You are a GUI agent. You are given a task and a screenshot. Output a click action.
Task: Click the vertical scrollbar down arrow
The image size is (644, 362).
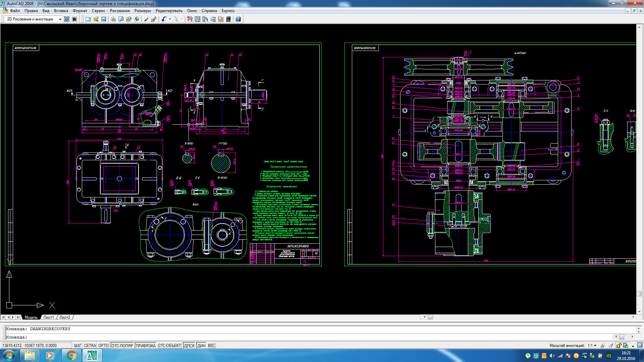click(639, 311)
